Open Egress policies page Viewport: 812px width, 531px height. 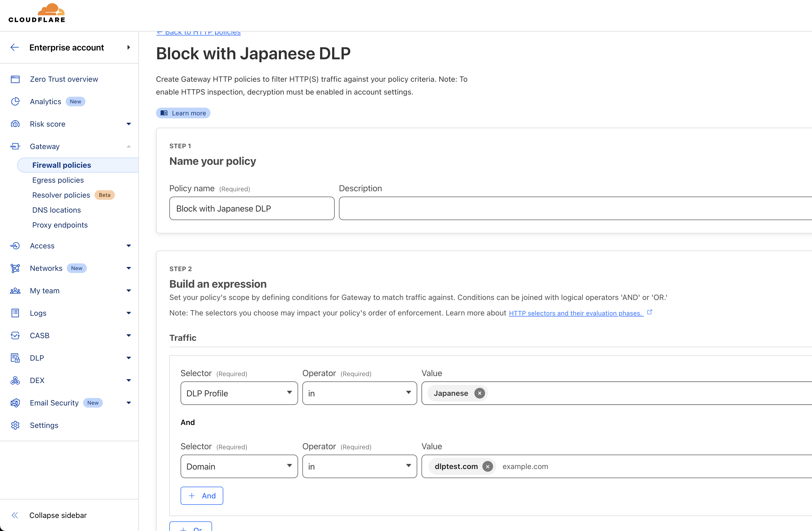pos(58,180)
